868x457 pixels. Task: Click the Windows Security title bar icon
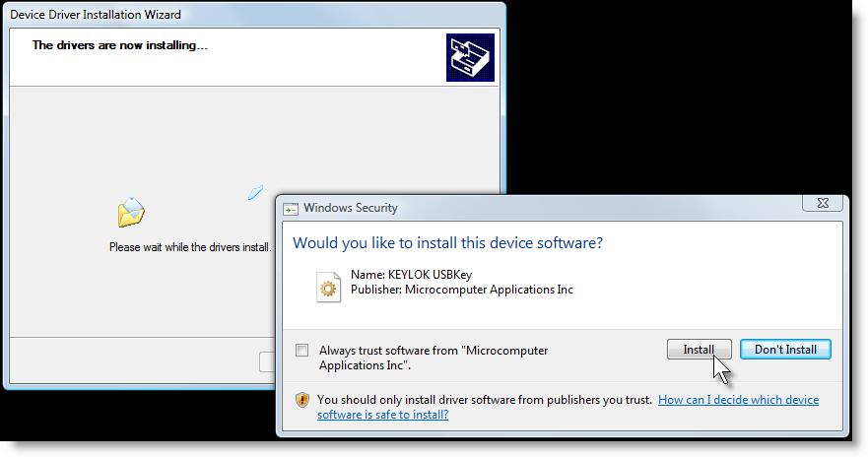tap(291, 209)
